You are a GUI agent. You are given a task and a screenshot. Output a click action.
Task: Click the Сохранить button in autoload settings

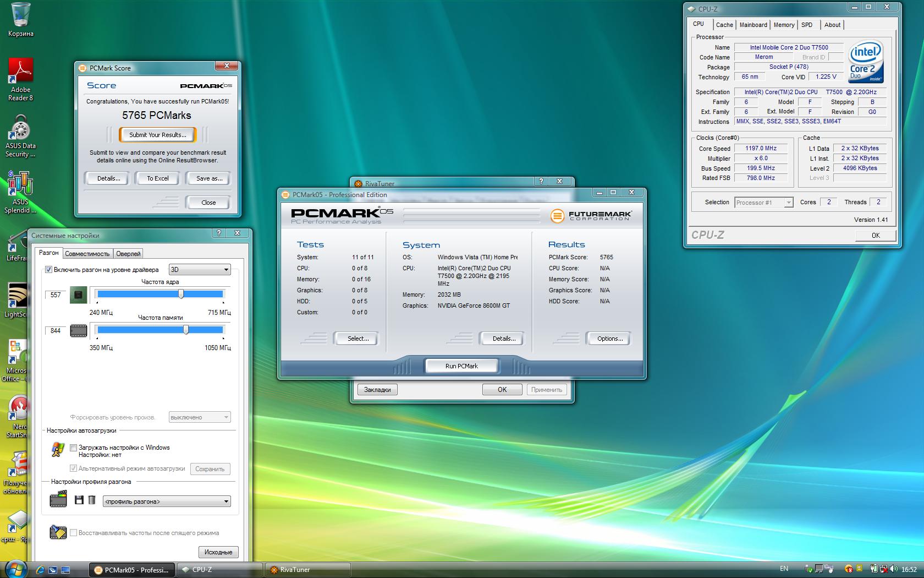tap(210, 469)
